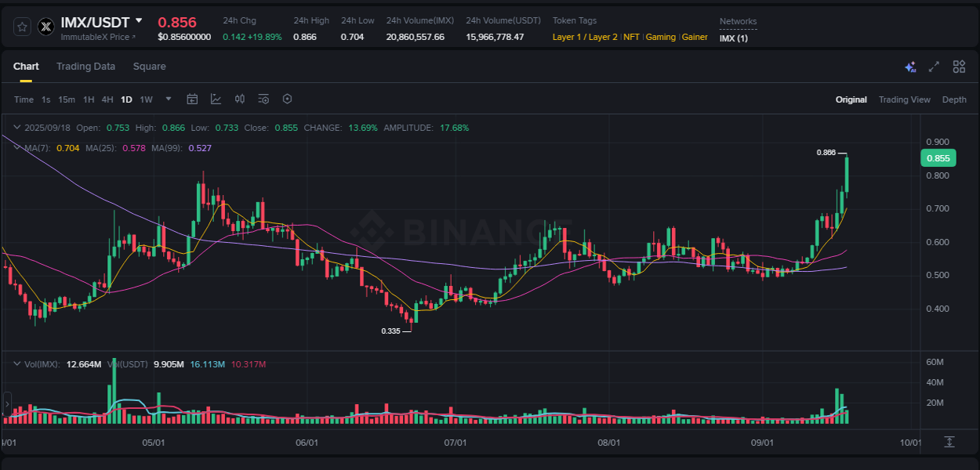Open the hexagon chart settings icon
The height and width of the screenshot is (470, 980).
click(287, 99)
